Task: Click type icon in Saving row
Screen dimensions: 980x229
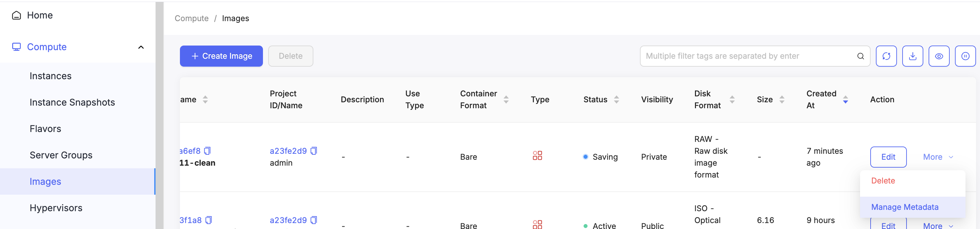Action: [x=537, y=155]
